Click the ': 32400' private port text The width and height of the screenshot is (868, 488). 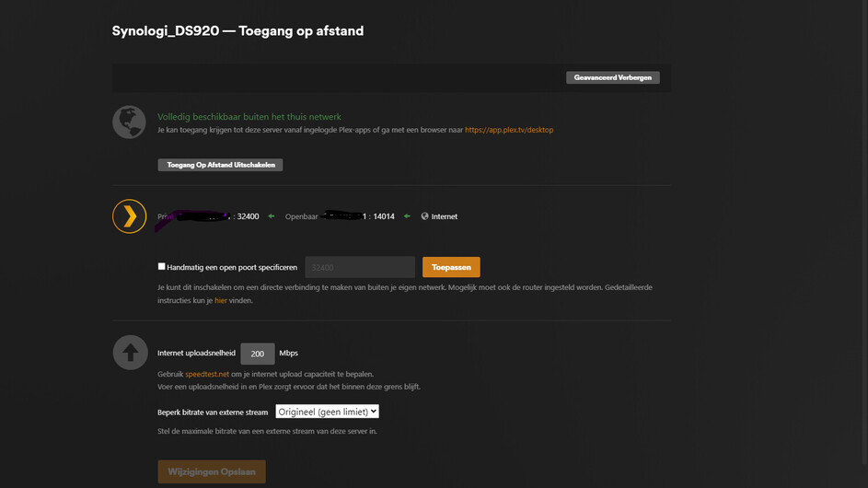pos(246,216)
